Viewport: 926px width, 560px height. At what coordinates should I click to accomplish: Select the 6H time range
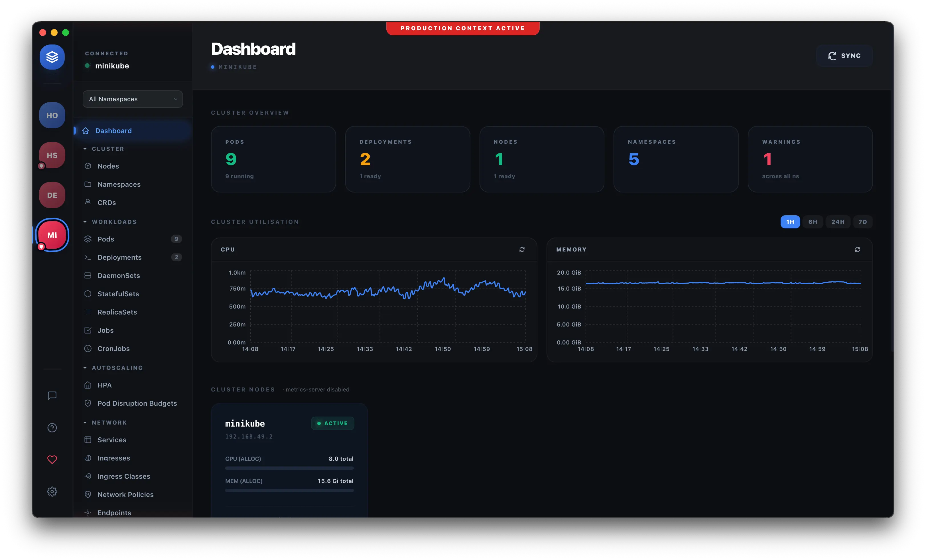[x=813, y=222]
